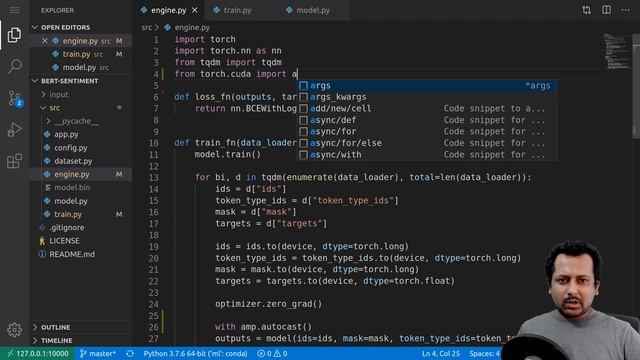Click the master* git branch indicator
This screenshot has width=640, height=360.
[98, 353]
